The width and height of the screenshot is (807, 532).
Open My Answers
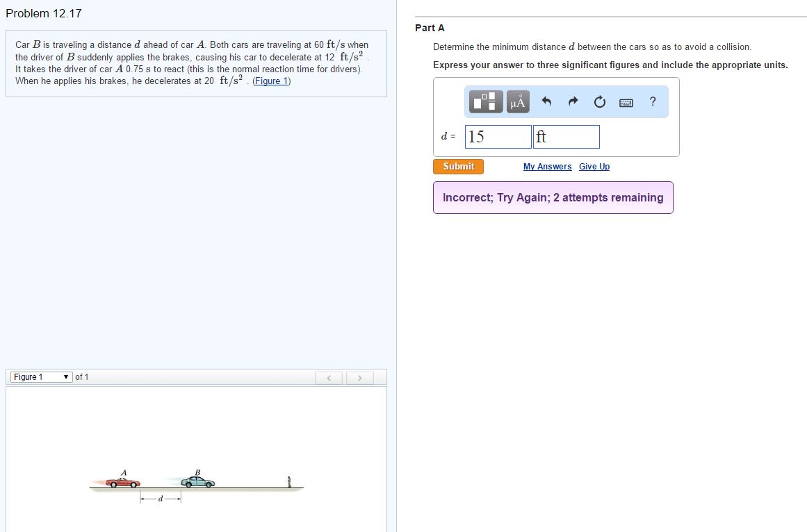pyautogui.click(x=547, y=166)
